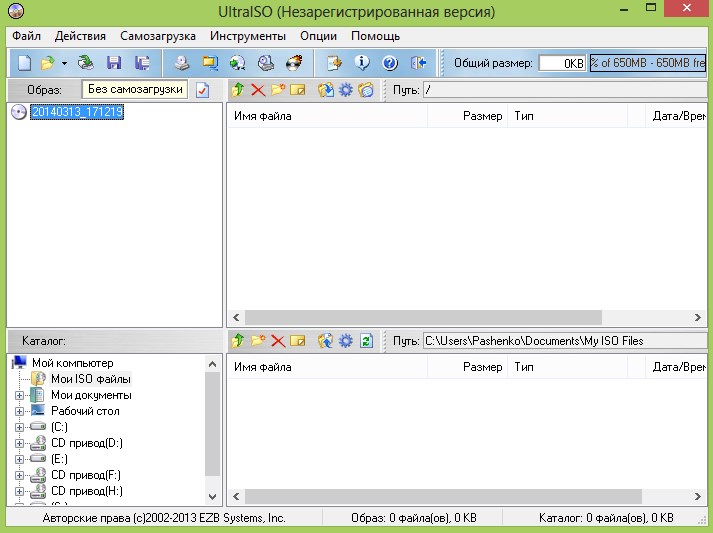Sort by Имя файла column in upper pane
713x533 pixels.
point(325,116)
